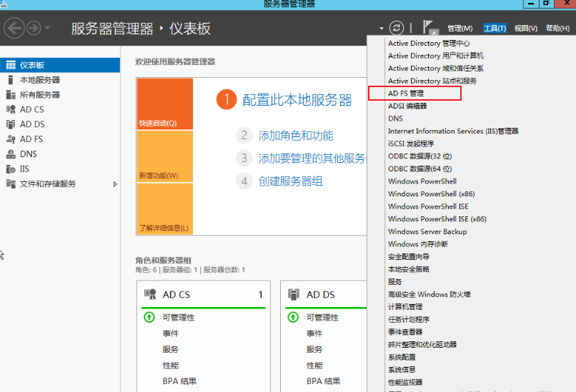Open 事件 in the AD CS tile
The image size is (576, 392).
171,333
